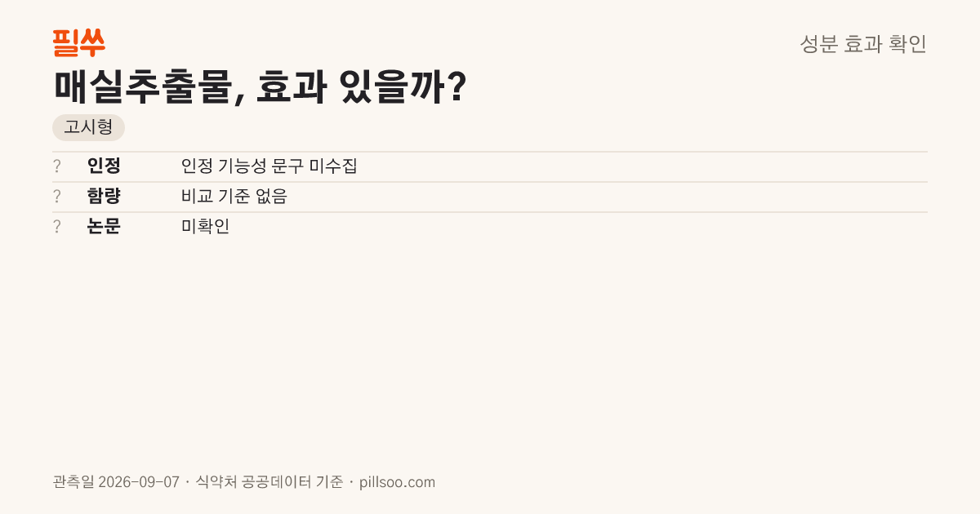Select the 고시형 badge
Viewport: 980px width, 514px height.
tap(88, 128)
